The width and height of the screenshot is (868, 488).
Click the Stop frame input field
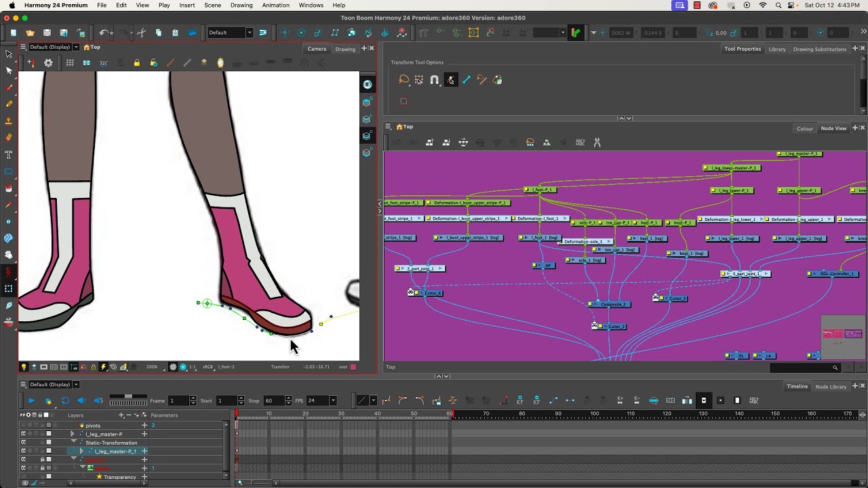coord(273,401)
